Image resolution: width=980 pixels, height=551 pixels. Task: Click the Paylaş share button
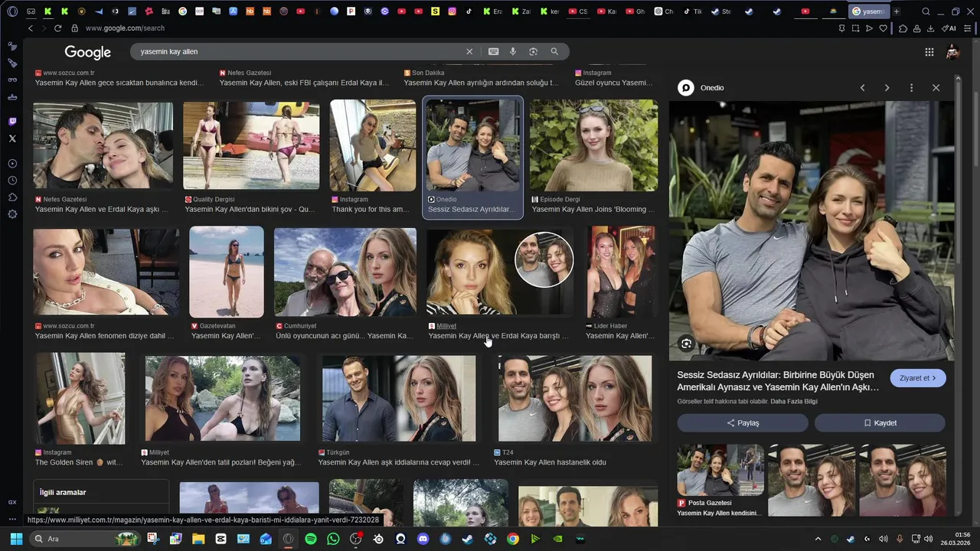(x=743, y=423)
